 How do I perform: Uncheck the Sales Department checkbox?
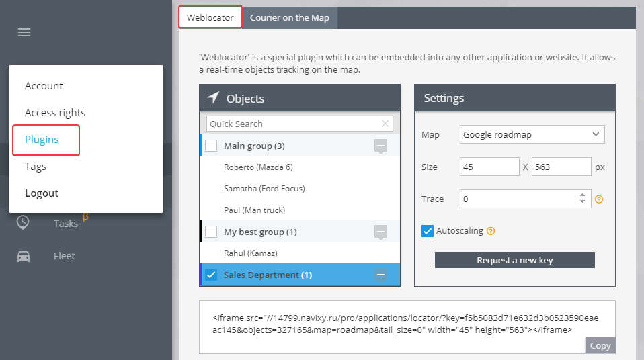pos(211,275)
